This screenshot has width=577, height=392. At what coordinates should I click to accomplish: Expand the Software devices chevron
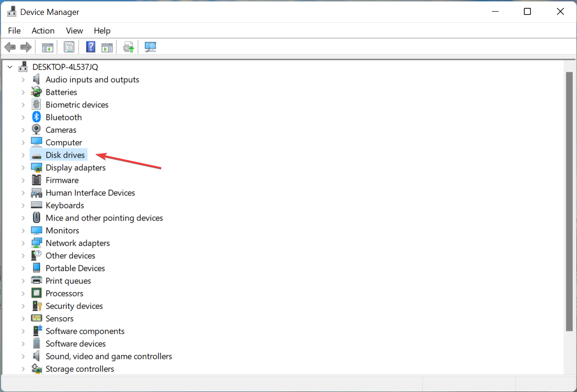point(23,344)
